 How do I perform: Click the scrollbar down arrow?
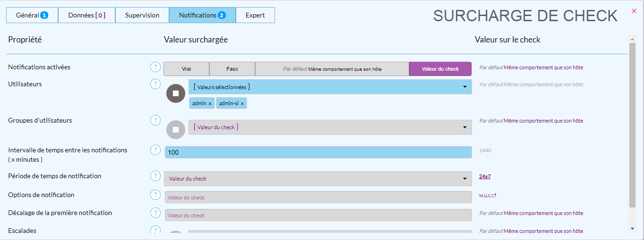click(x=632, y=229)
